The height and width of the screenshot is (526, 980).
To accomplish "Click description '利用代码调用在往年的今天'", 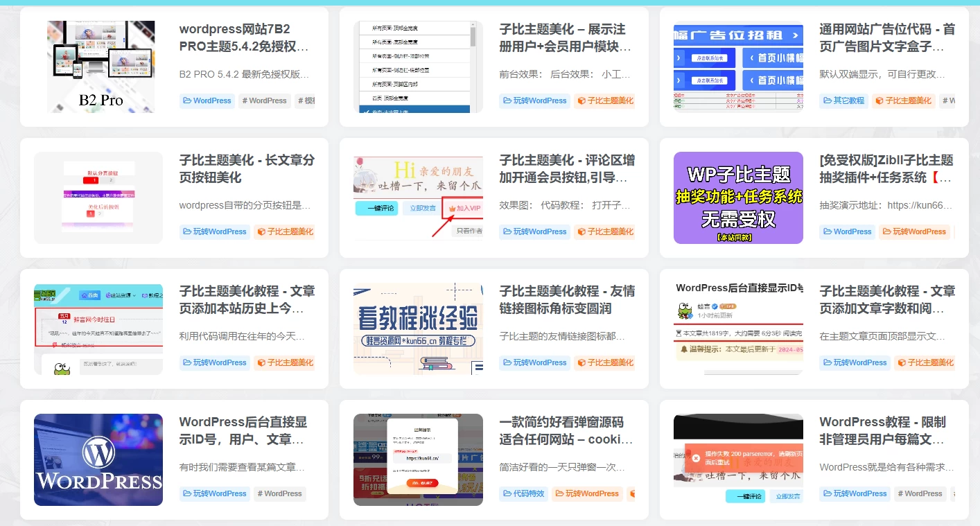I will point(242,336).
